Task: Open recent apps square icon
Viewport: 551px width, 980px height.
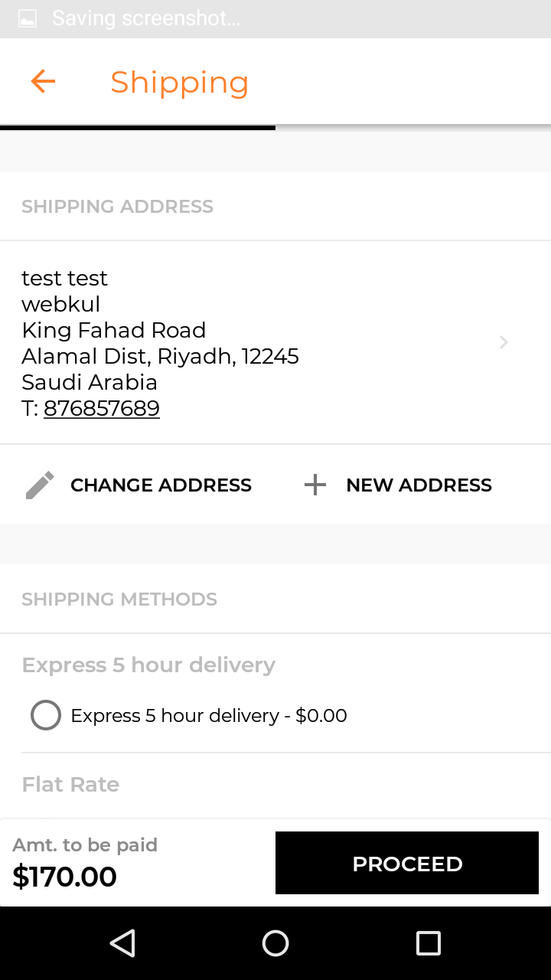Action: [x=429, y=943]
